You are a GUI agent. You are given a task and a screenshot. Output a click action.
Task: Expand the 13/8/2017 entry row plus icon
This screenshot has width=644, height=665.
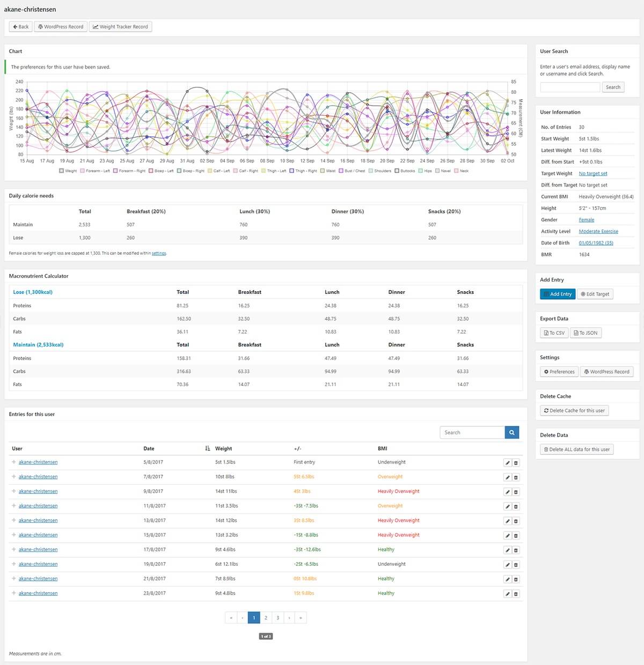click(14, 520)
